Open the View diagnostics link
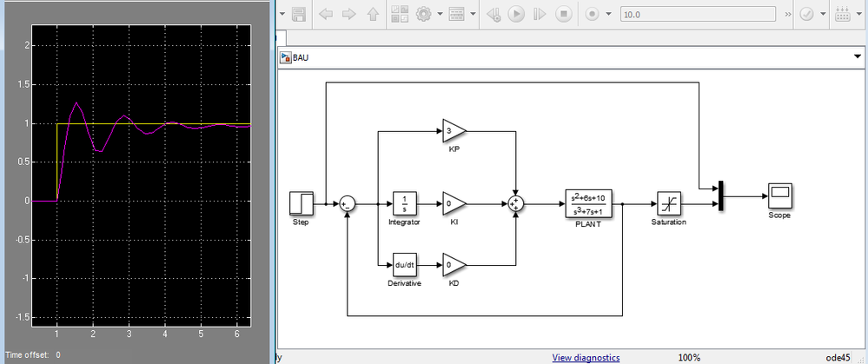The image size is (868, 364). (586, 358)
